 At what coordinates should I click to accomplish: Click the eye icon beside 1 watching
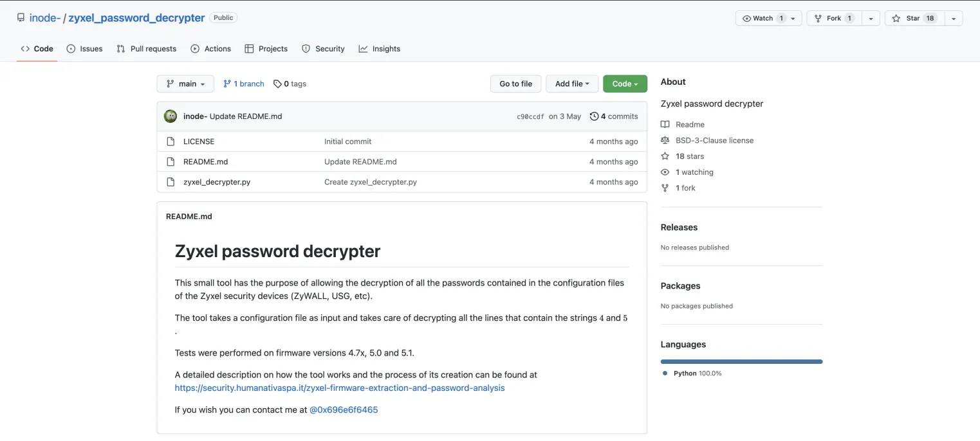665,172
